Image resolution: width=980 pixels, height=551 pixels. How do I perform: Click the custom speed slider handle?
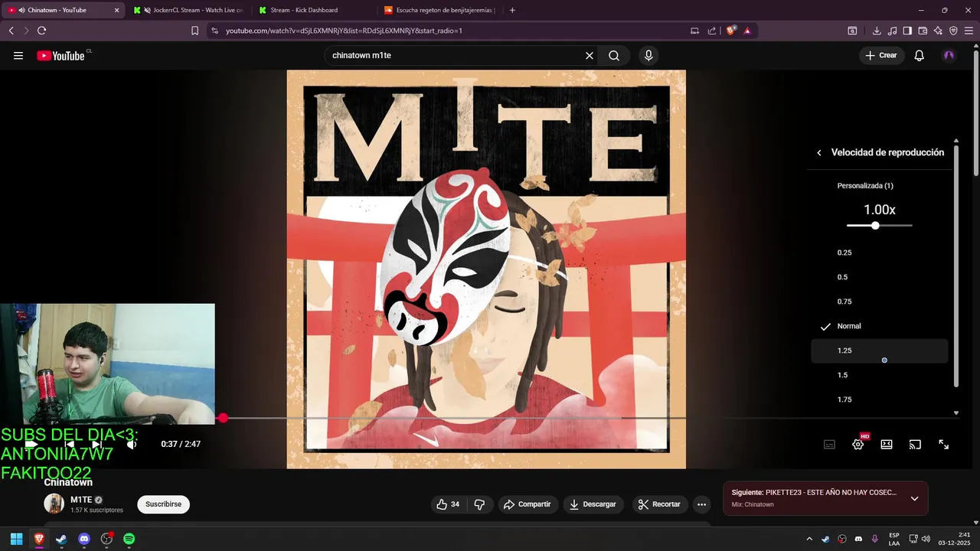click(x=875, y=226)
